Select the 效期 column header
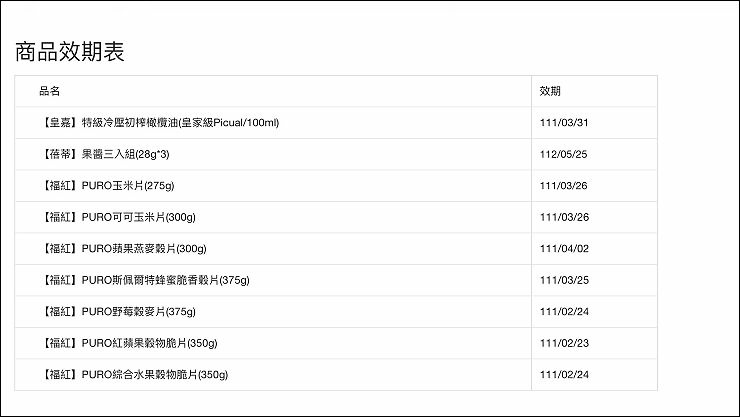The width and height of the screenshot is (740, 417). coord(549,91)
